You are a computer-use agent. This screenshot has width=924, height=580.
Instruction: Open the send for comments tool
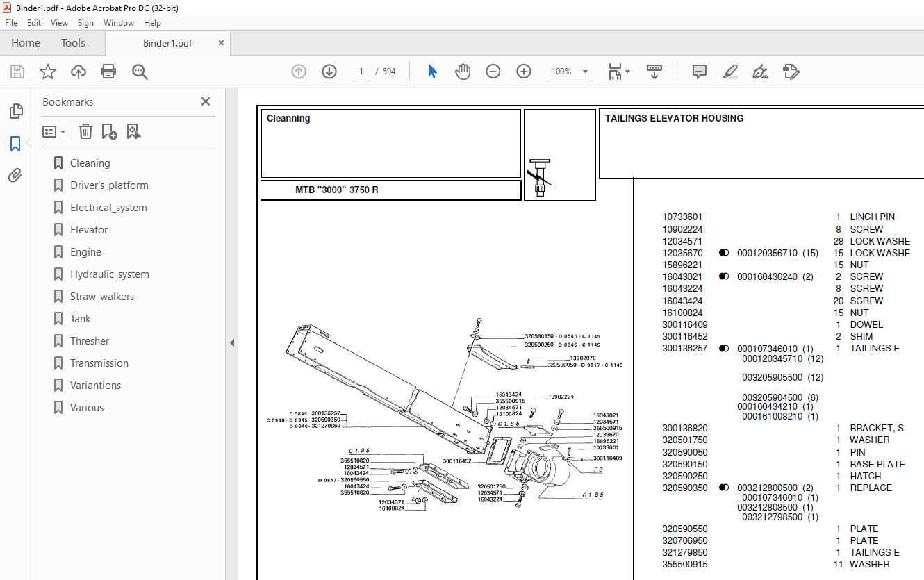(x=791, y=72)
